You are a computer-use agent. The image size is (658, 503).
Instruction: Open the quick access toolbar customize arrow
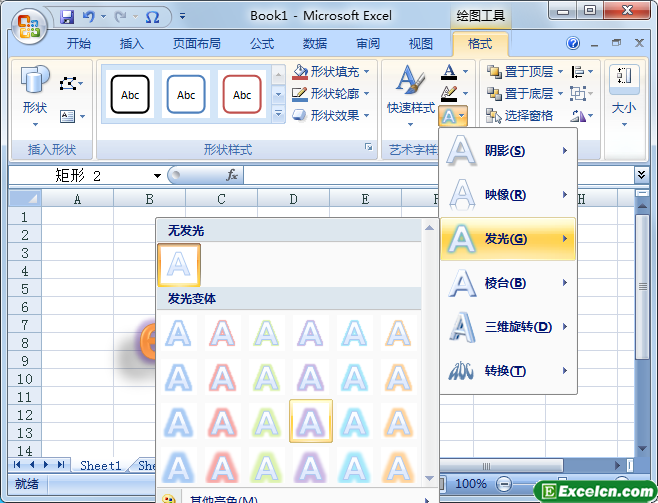[182, 17]
